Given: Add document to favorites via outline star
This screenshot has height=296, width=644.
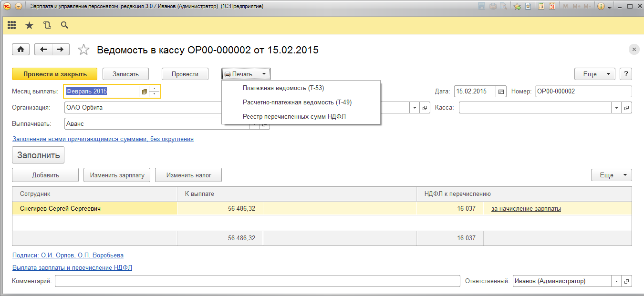Looking at the screenshot, I should pos(83,50).
